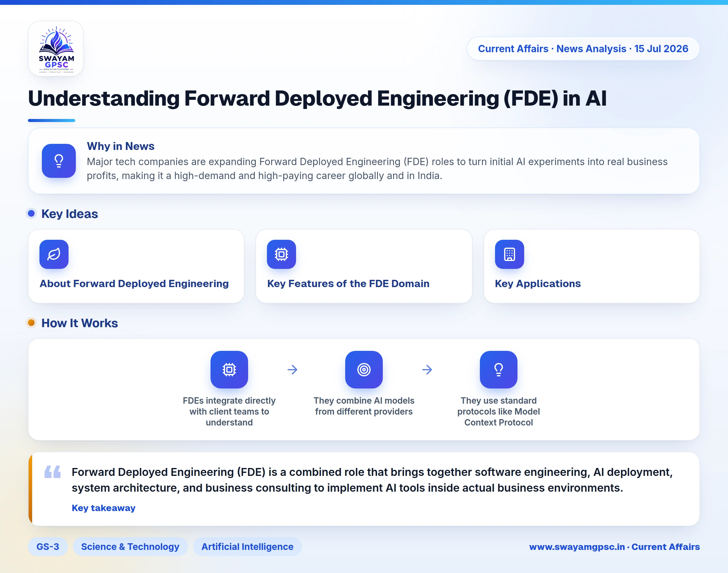
Task: Open the www.swayamgpsc.in Current Affairs link
Action: tap(614, 547)
